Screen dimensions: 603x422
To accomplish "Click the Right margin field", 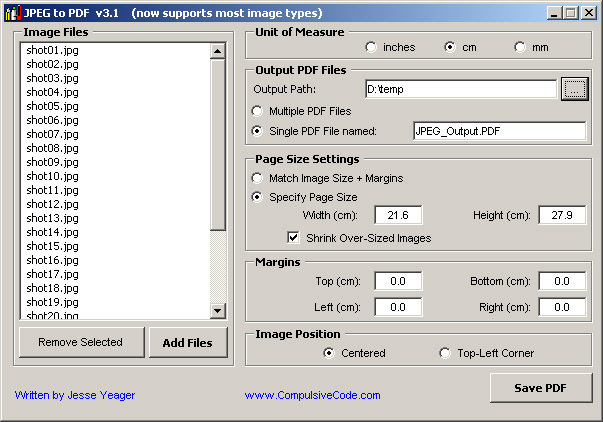I will (562, 307).
